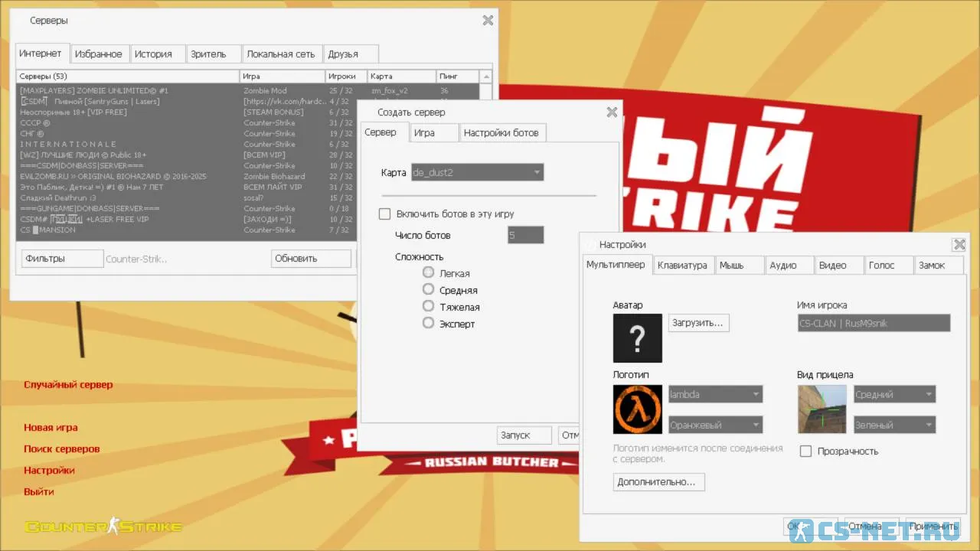Click the crosshair preview thumbnail
The height and width of the screenshot is (551, 980).
coord(822,409)
